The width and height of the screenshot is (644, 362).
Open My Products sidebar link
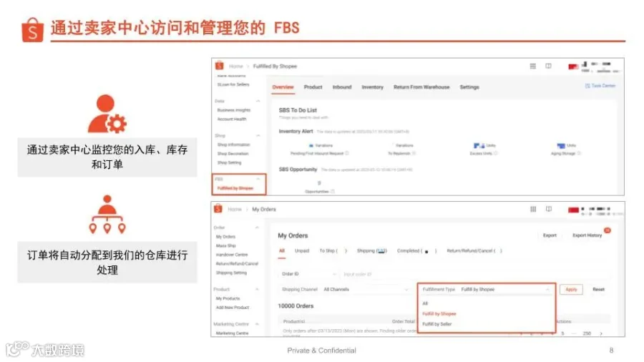[x=228, y=298]
